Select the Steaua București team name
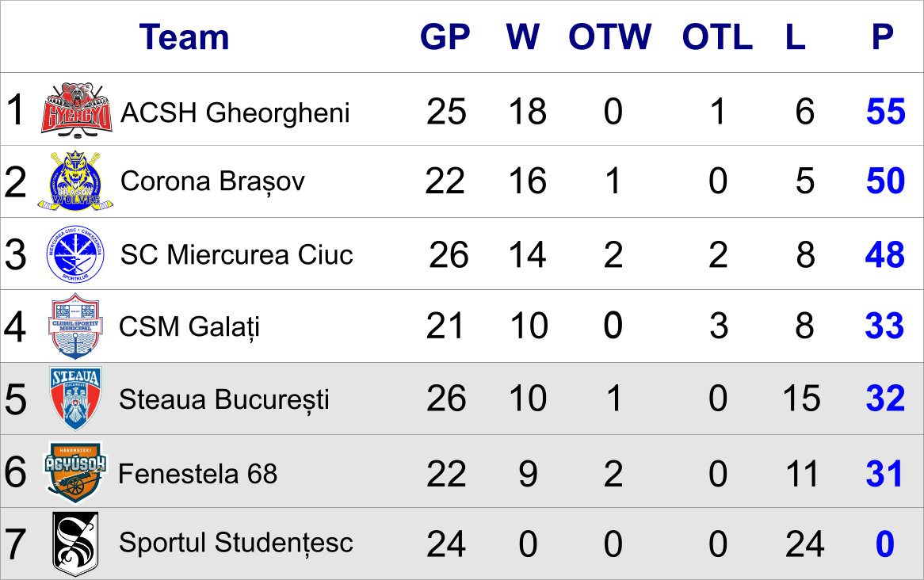This screenshot has width=924, height=580. [x=223, y=399]
